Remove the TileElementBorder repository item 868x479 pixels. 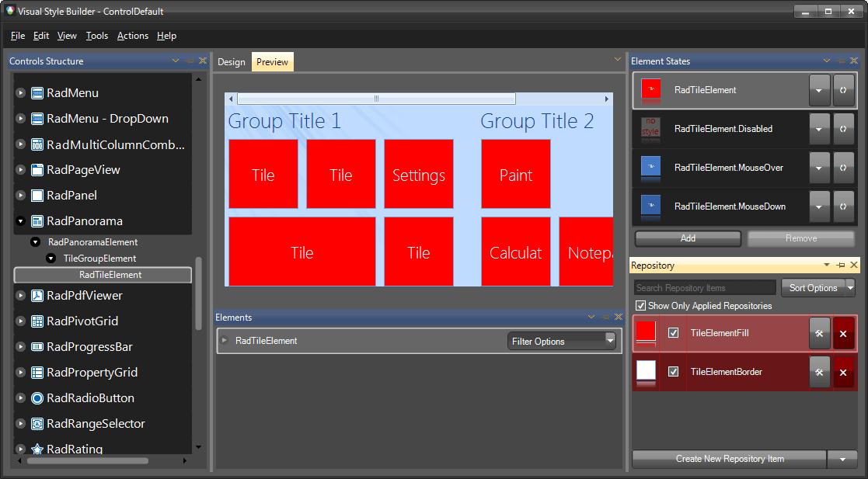pyautogui.click(x=843, y=372)
